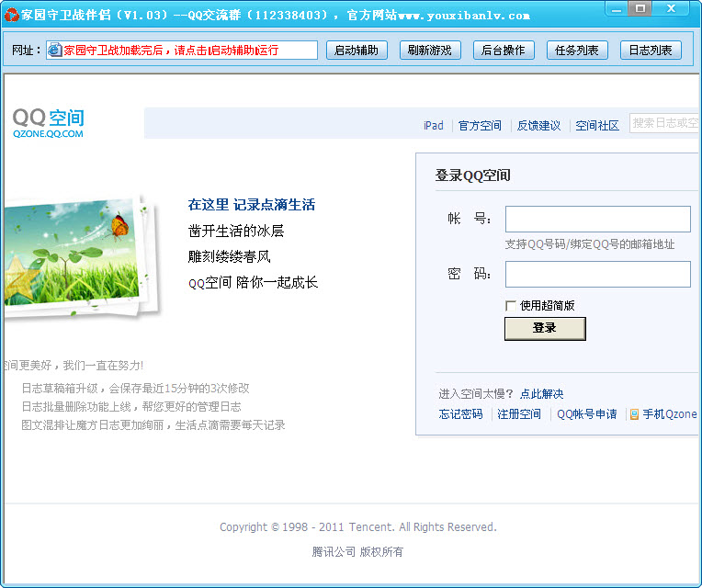Open the iPad link
This screenshot has height=588, width=702.
coord(434,126)
